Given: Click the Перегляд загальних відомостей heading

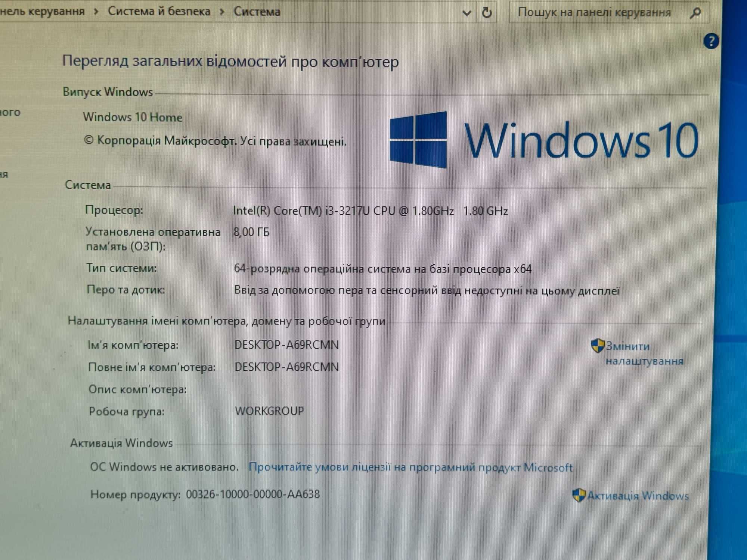Looking at the screenshot, I should [230, 61].
